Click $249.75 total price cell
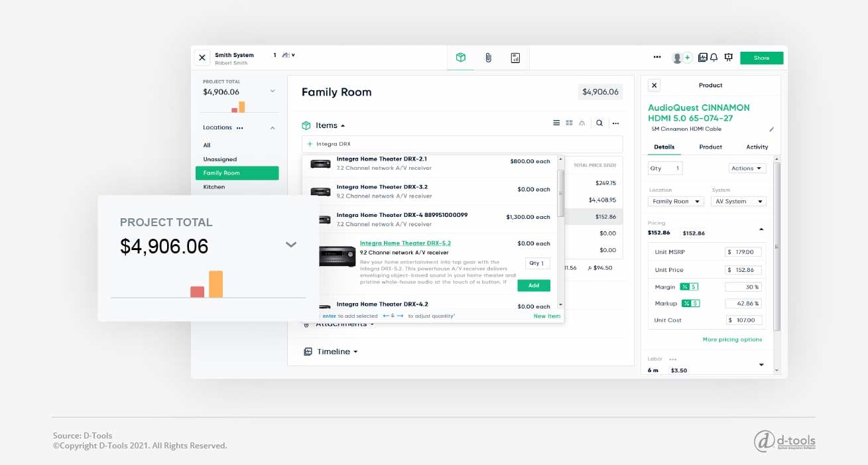Screen dimensions: 868x465 (x=605, y=183)
